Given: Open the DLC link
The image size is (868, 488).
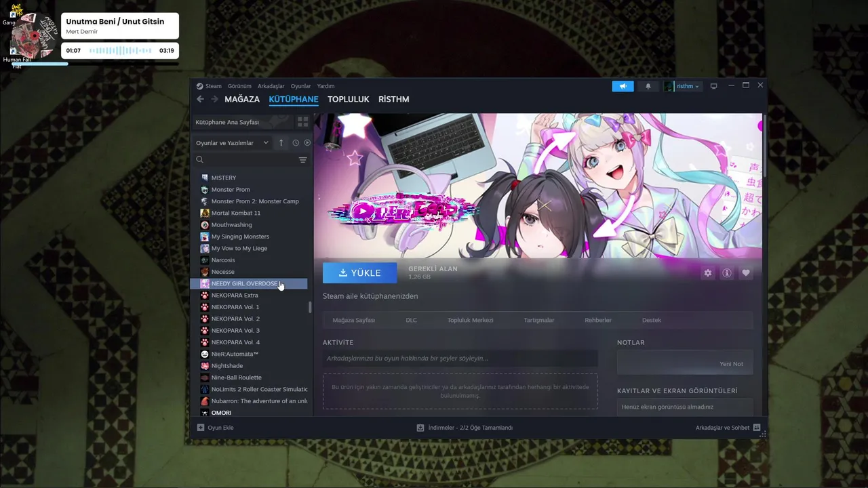Looking at the screenshot, I should point(411,320).
